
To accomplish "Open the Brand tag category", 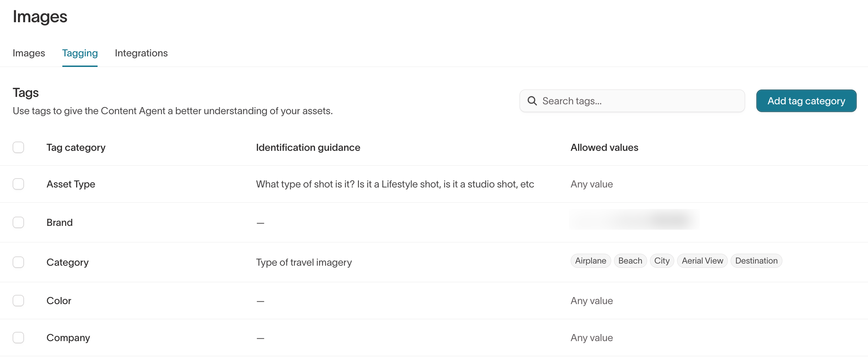I will pos(60,222).
